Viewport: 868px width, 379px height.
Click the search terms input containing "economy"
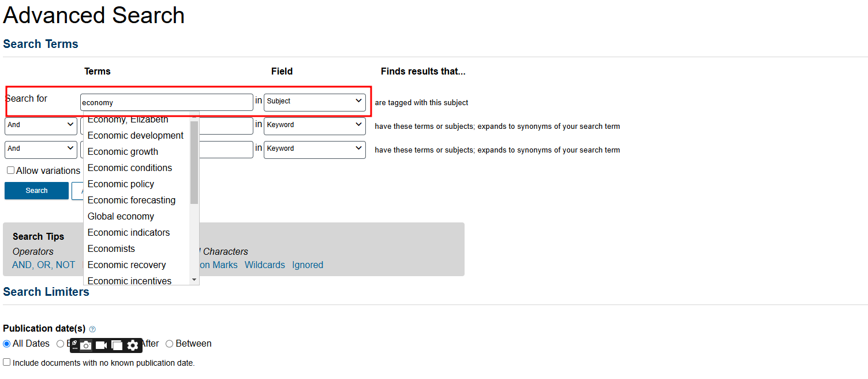[x=166, y=102]
